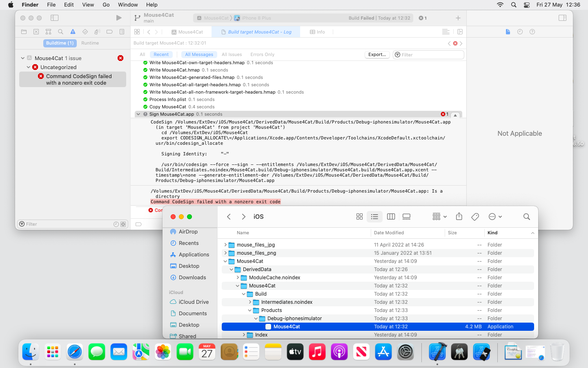Switch to Info editor tab
This screenshot has width=588, height=368.
tap(317, 32)
